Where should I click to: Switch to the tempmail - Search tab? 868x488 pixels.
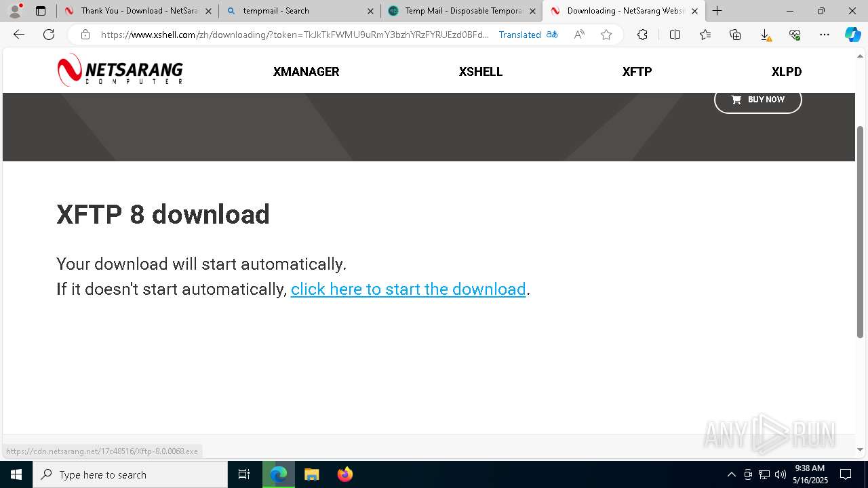click(299, 11)
